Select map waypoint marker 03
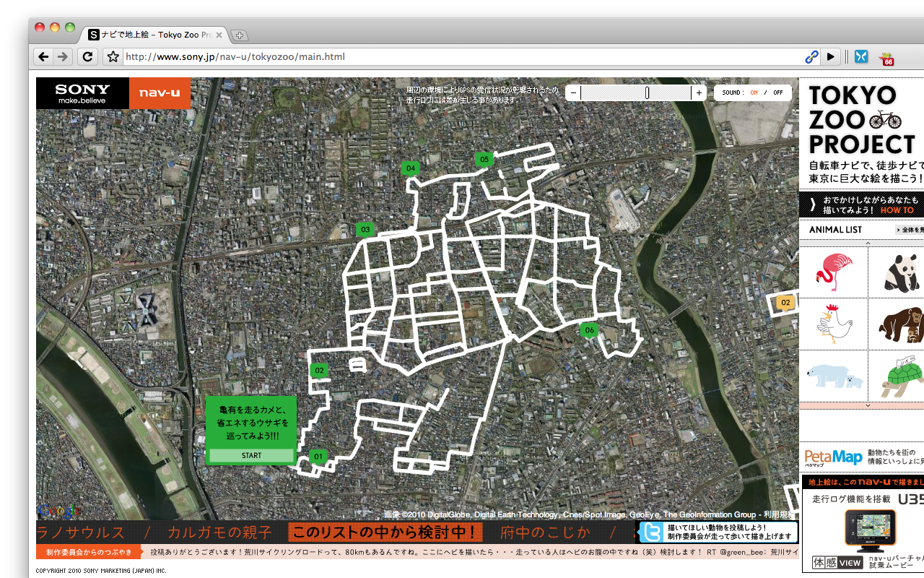This screenshot has height=578, width=924. (365, 230)
